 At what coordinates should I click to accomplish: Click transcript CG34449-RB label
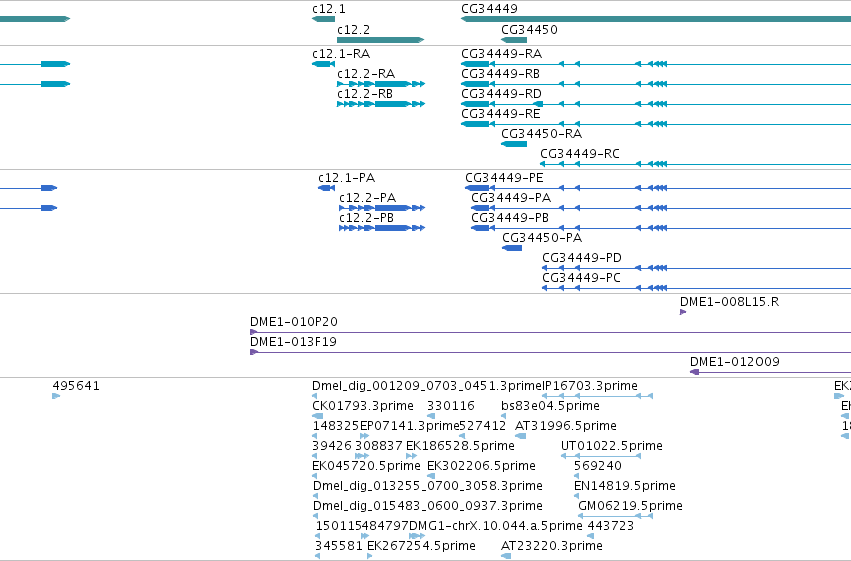(500, 74)
